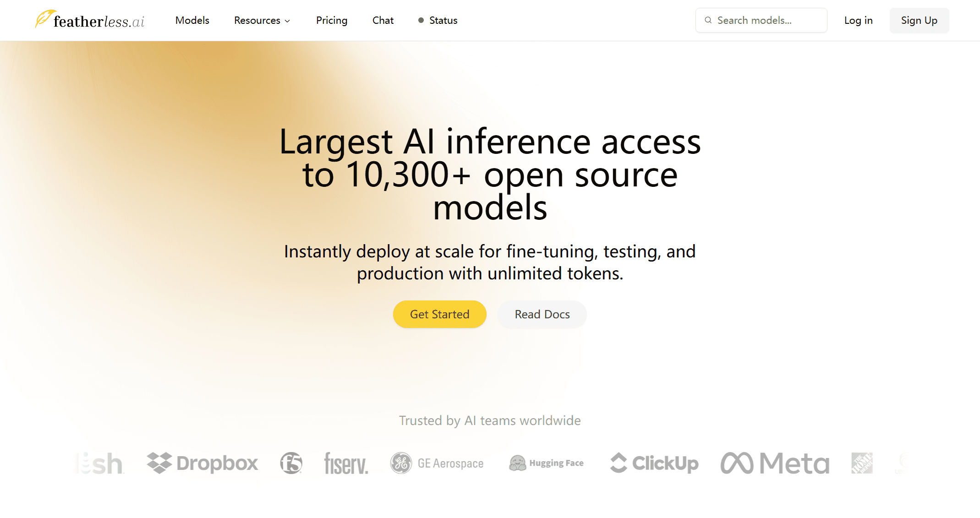The image size is (980, 518).
Task: Click the GE Aerospace logo
Action: (x=437, y=463)
